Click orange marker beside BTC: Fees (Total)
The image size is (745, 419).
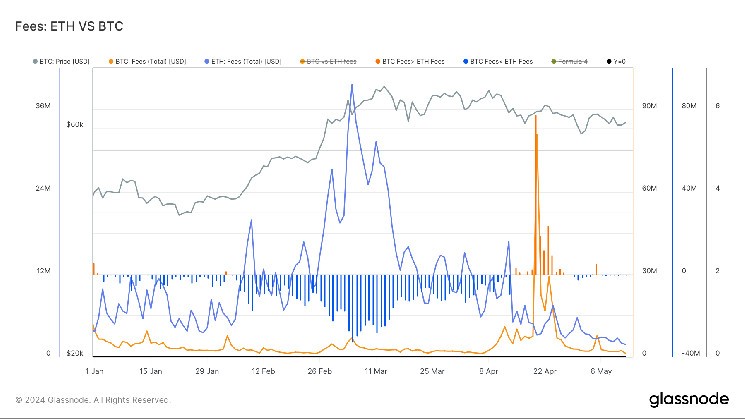(112, 62)
